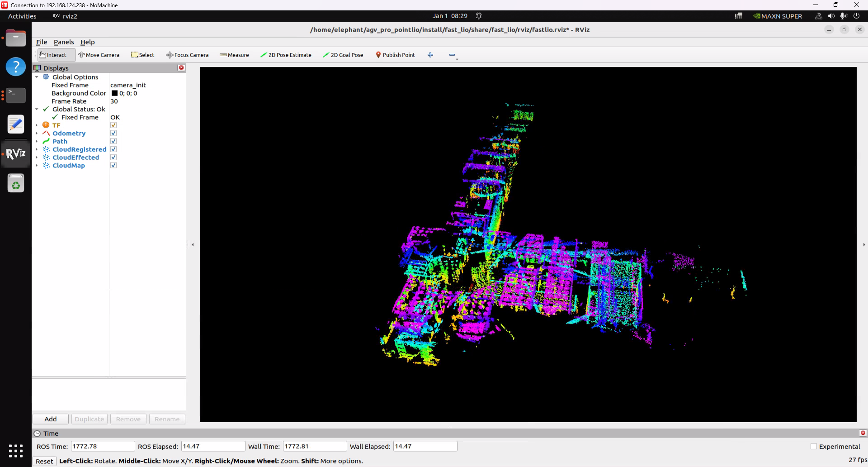
Task: Open the Background Color black swatch
Action: pos(114,93)
